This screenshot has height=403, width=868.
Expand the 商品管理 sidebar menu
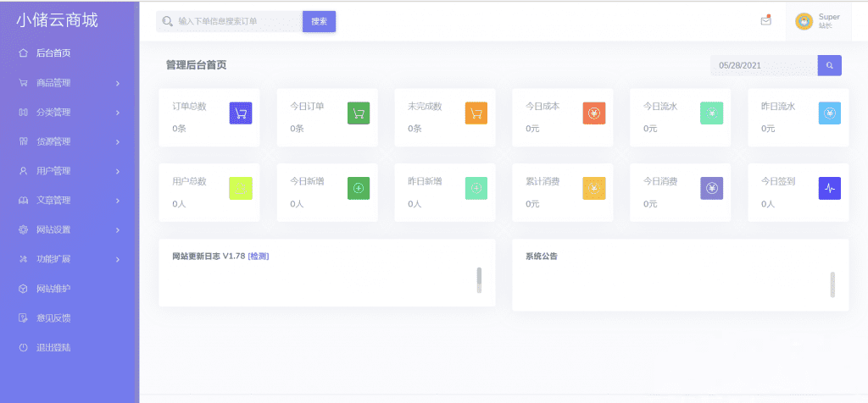pyautogui.click(x=70, y=83)
